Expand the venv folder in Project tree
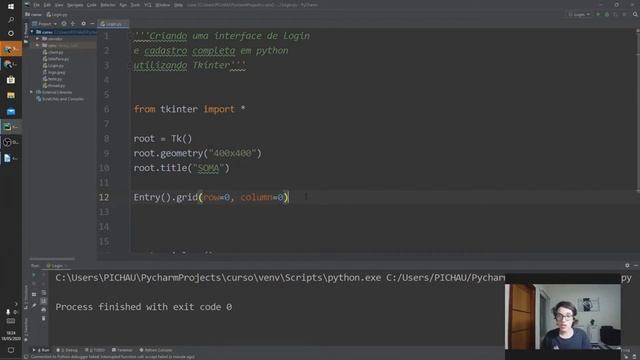The image size is (640, 360). click(x=38, y=45)
